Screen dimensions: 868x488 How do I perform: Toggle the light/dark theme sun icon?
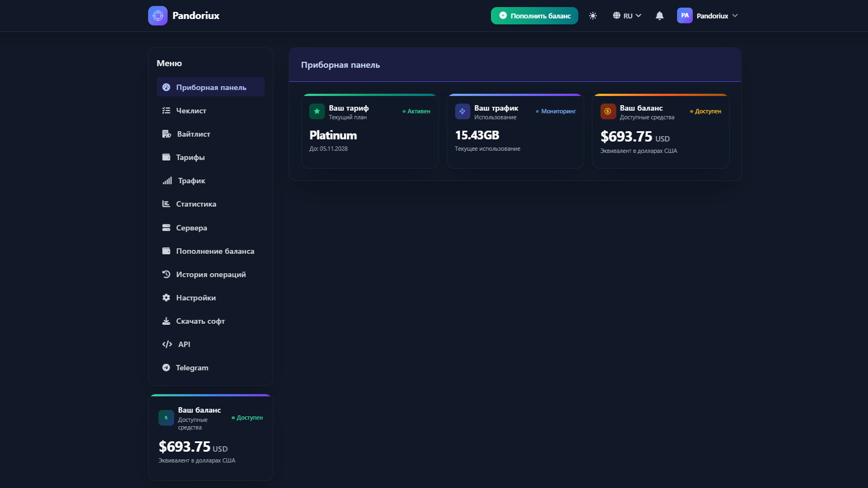click(593, 16)
